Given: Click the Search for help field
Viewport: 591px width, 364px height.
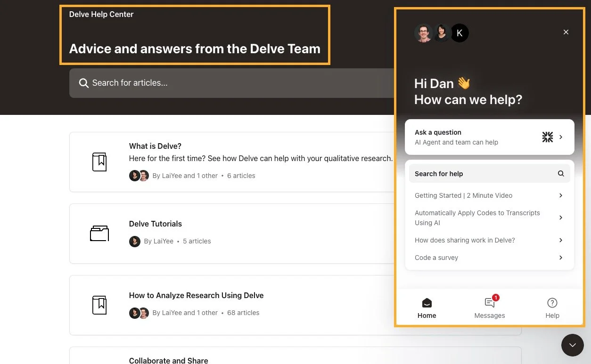Looking at the screenshot, I should point(490,174).
